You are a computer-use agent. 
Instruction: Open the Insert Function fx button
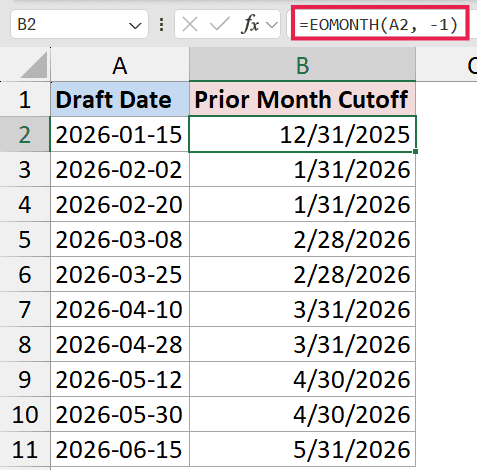coord(250,24)
